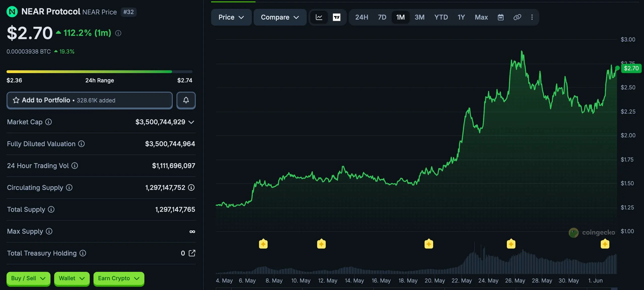
Task: Open the Buy / Sell button menu
Action: (x=28, y=278)
